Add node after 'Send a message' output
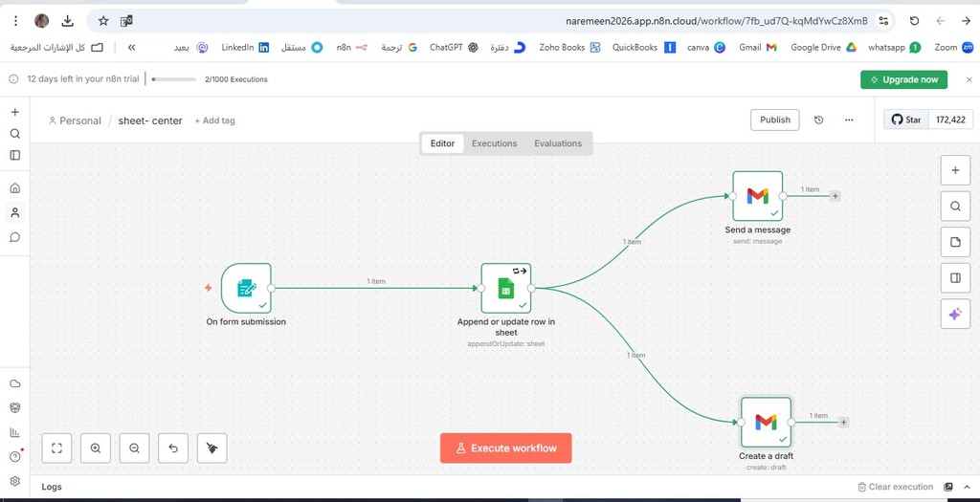The width and height of the screenshot is (980, 502). click(x=835, y=196)
